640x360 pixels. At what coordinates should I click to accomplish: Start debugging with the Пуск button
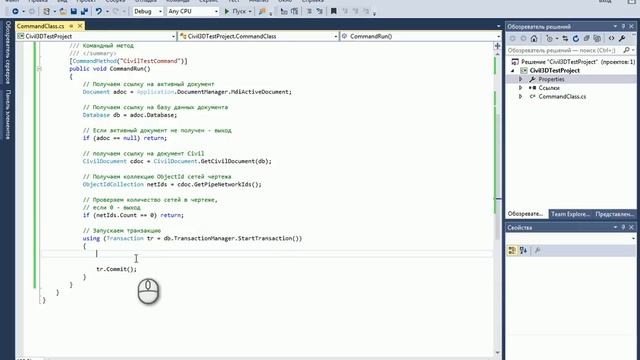pos(238,11)
